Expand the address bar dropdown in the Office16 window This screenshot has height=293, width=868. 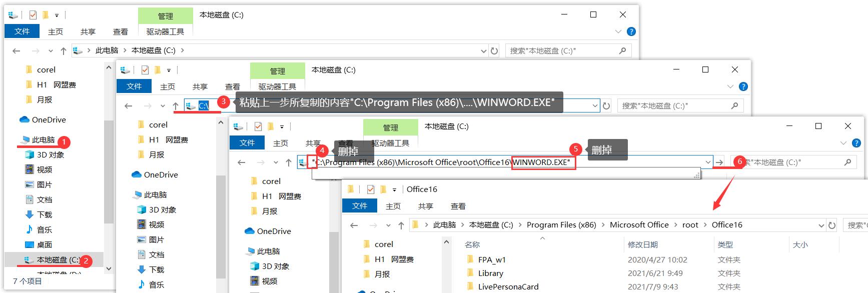tap(821, 225)
